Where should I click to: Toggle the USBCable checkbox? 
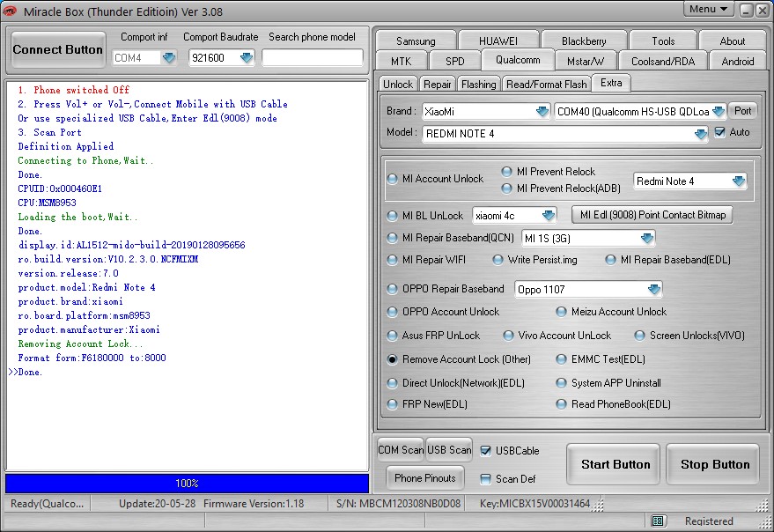(x=486, y=450)
